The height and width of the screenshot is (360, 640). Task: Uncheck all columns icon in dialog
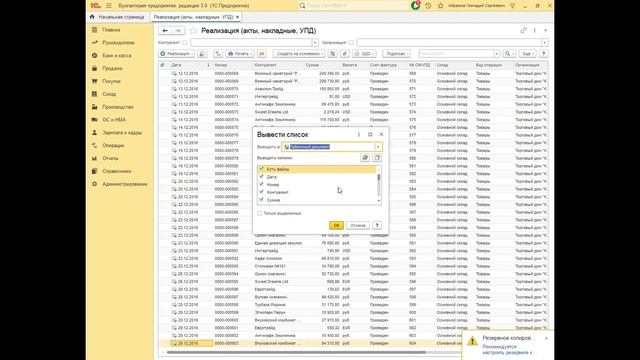pos(377,158)
